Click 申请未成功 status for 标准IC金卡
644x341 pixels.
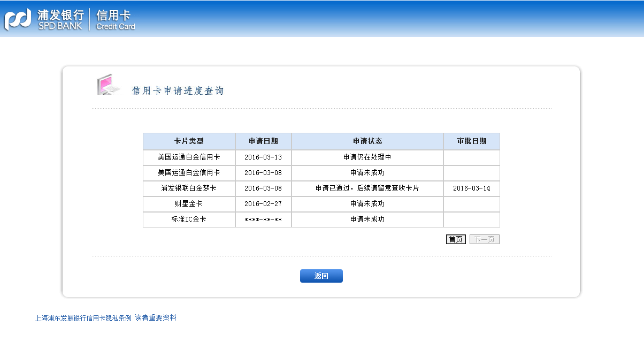[x=367, y=219]
